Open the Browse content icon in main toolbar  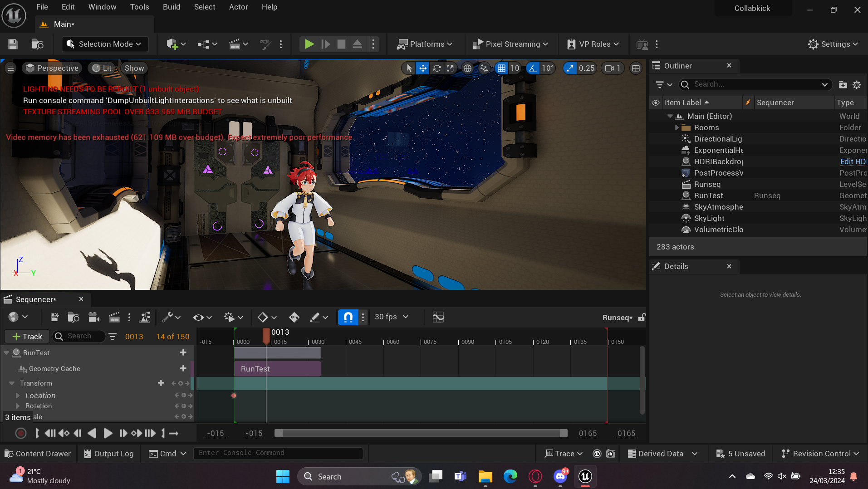pos(38,44)
